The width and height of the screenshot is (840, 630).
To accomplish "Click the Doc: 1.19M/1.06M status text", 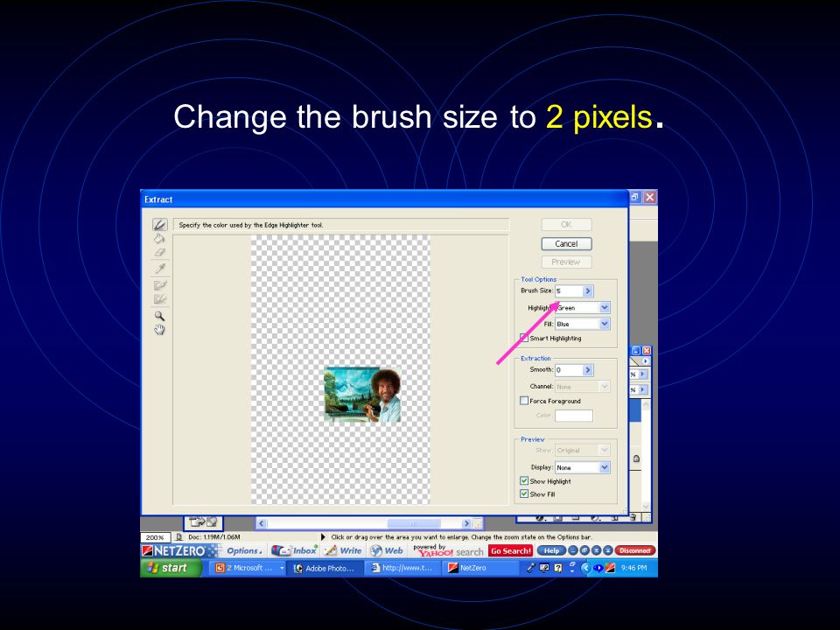I will tap(214, 536).
